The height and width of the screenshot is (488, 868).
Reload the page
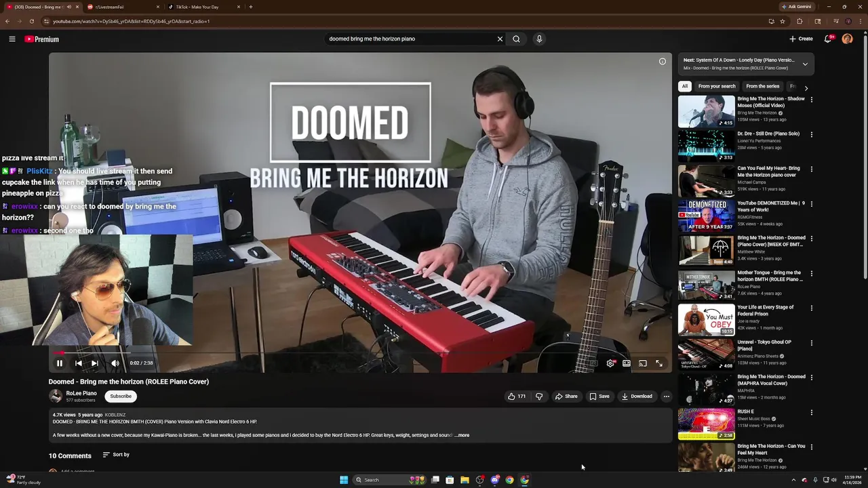coord(31,21)
